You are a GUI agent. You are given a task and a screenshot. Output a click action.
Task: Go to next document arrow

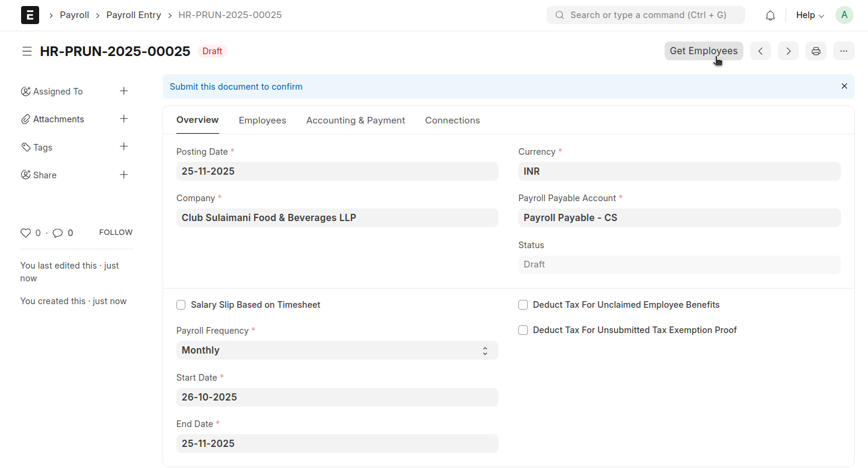click(x=788, y=51)
